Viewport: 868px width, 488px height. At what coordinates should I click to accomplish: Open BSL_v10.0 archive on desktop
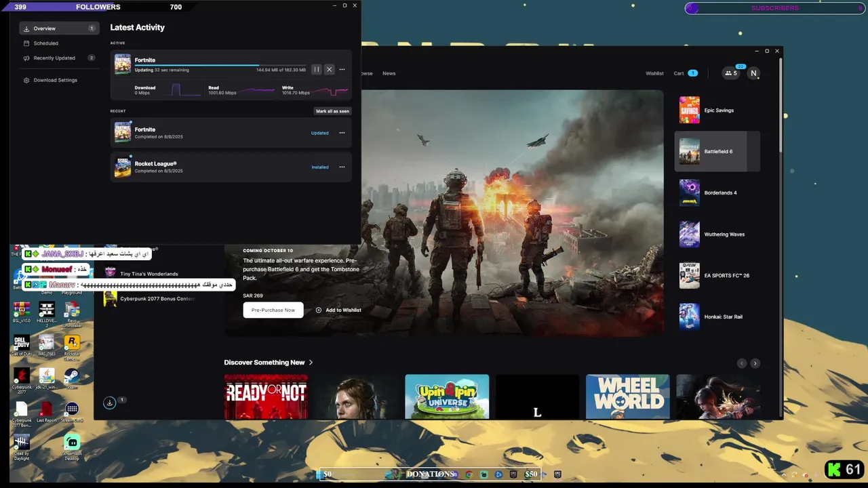coord(22,312)
